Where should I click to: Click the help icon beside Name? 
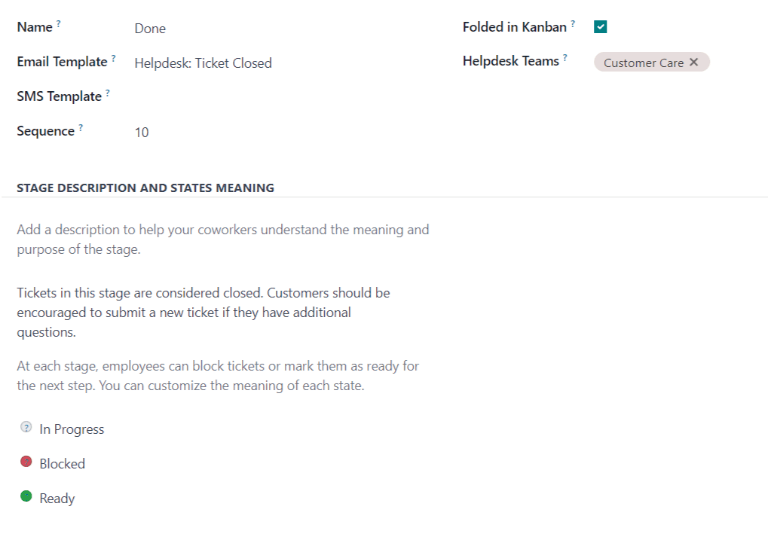pyautogui.click(x=59, y=23)
